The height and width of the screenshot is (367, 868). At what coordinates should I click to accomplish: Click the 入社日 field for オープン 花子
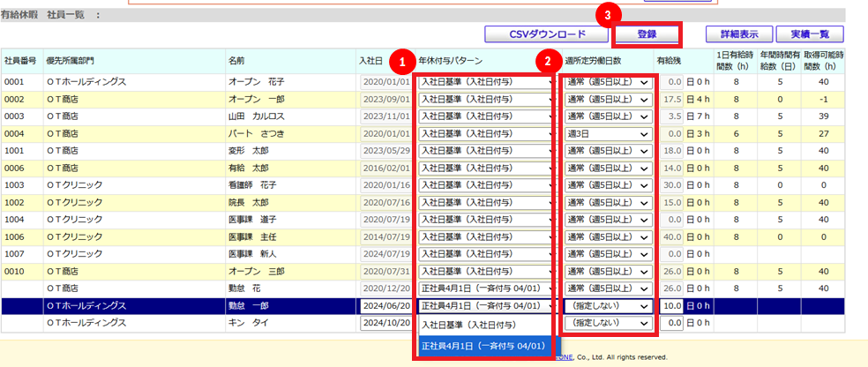point(385,82)
